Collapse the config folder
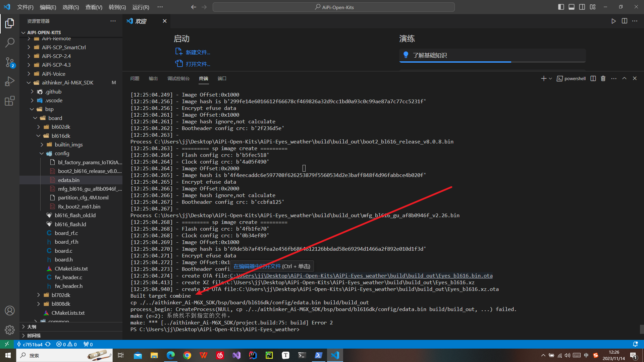The height and width of the screenshot is (362, 644). [62, 154]
